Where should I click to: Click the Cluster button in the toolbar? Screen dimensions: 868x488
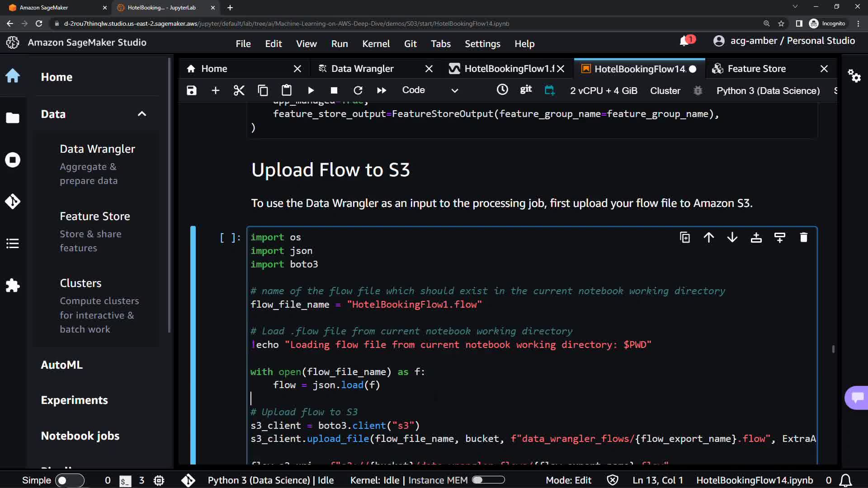click(x=665, y=91)
